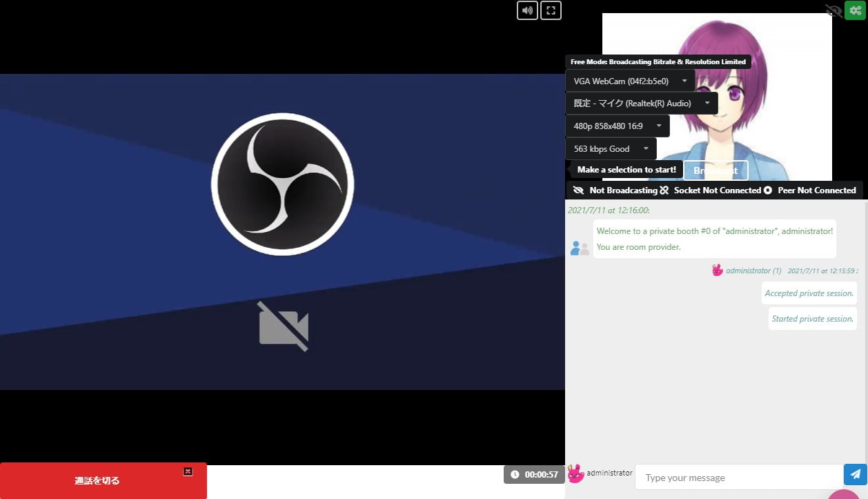Click the administrator (1) username in chat

click(753, 271)
